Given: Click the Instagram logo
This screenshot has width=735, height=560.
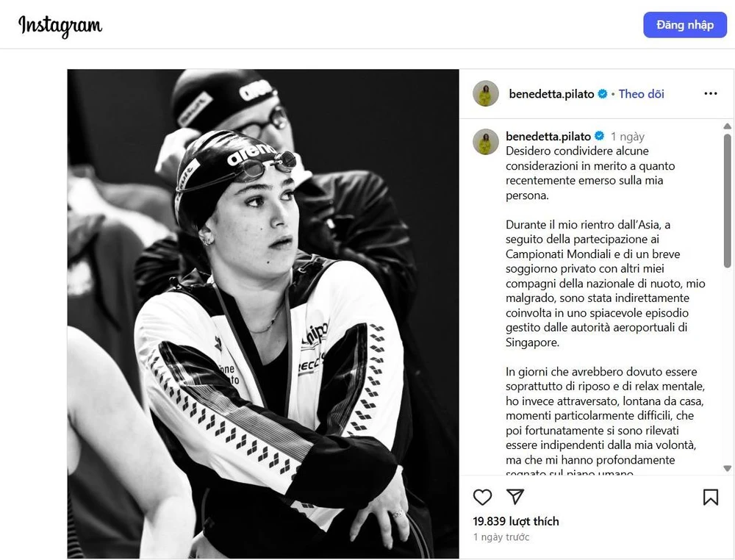Looking at the screenshot, I should coord(60,26).
